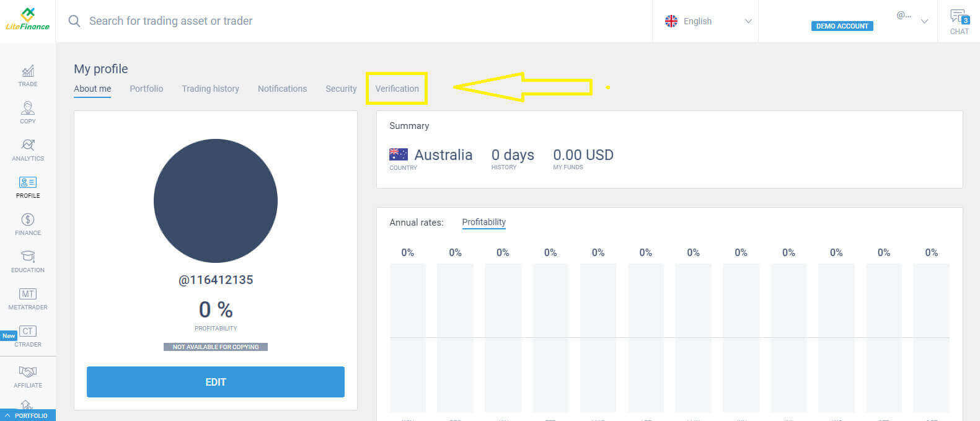Open cTrader in the sidebar
Screen dimensions: 980x421
click(28, 335)
